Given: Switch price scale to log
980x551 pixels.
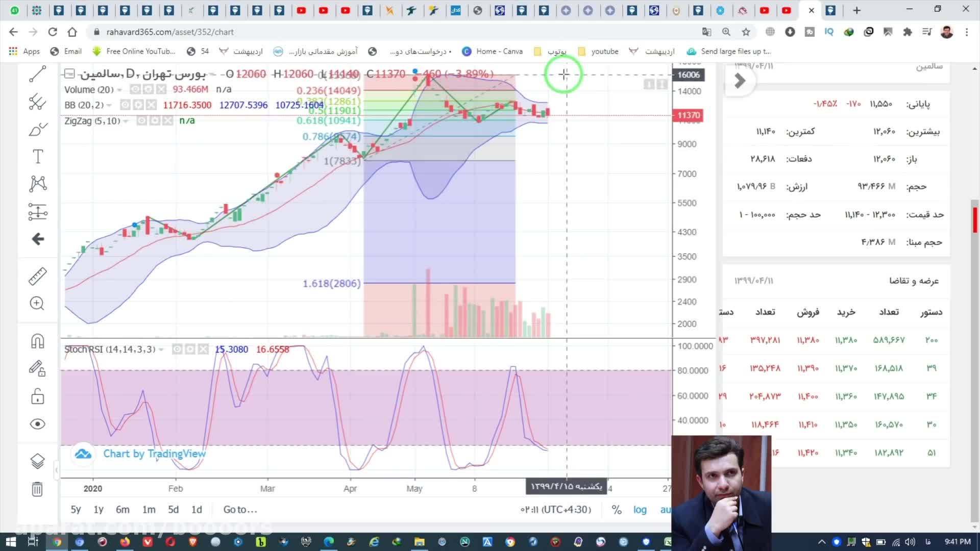Looking at the screenshot, I should [x=640, y=510].
